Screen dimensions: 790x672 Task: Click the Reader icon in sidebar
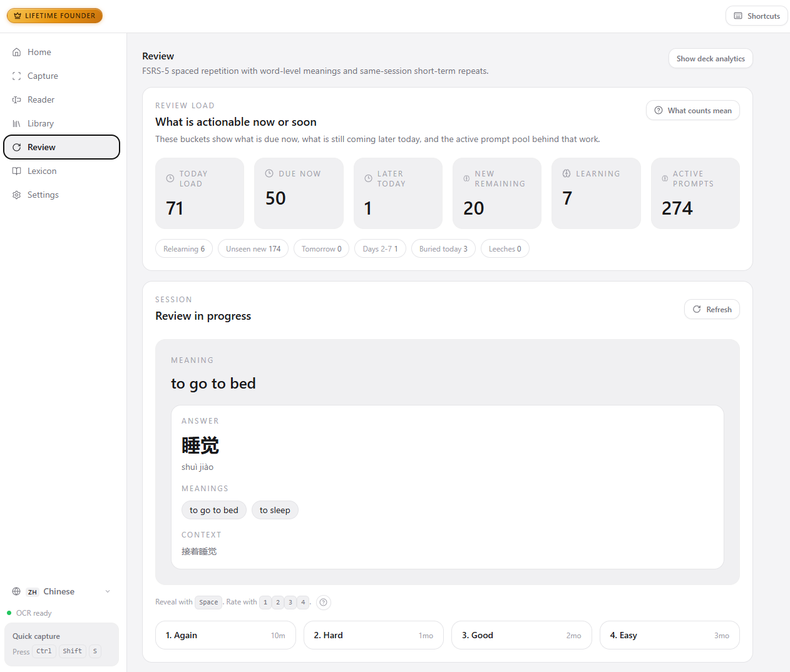(x=17, y=99)
